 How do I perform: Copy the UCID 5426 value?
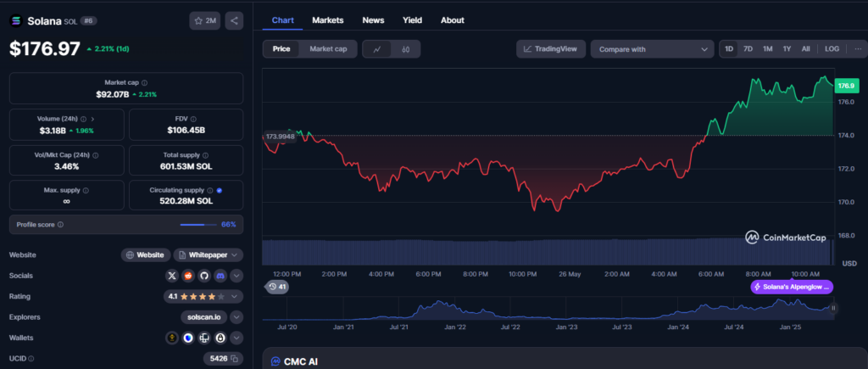tap(234, 359)
